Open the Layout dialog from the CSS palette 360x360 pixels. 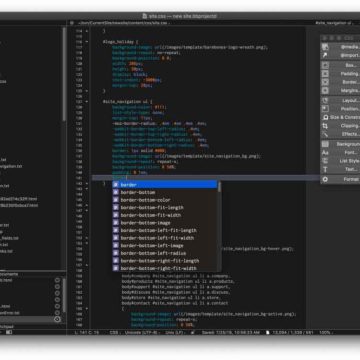[x=341, y=100]
